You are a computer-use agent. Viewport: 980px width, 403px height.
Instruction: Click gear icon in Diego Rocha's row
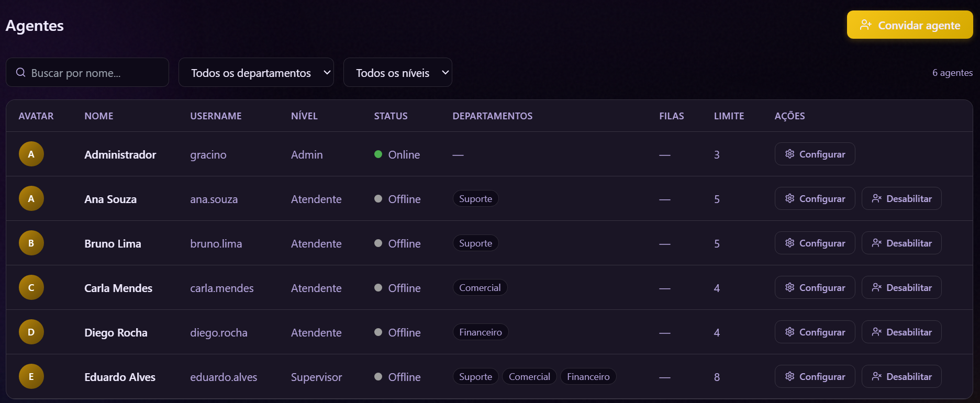pyautogui.click(x=790, y=332)
